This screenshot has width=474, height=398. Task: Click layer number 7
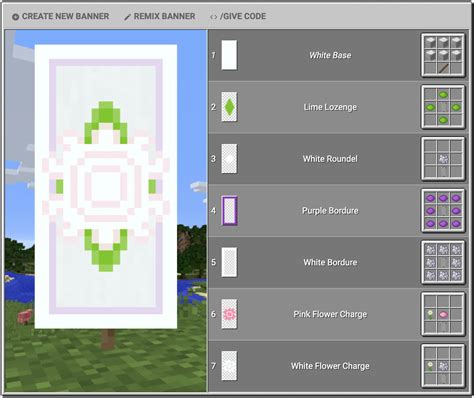tap(213, 366)
